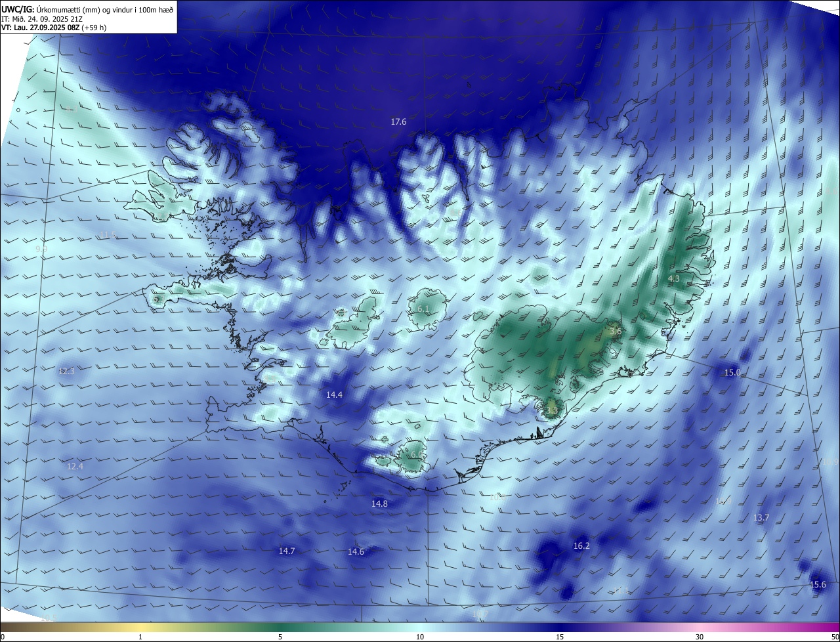The height and width of the screenshot is (642, 840).
Task: Click the 11.5 value in the northwest
Action: (x=108, y=235)
